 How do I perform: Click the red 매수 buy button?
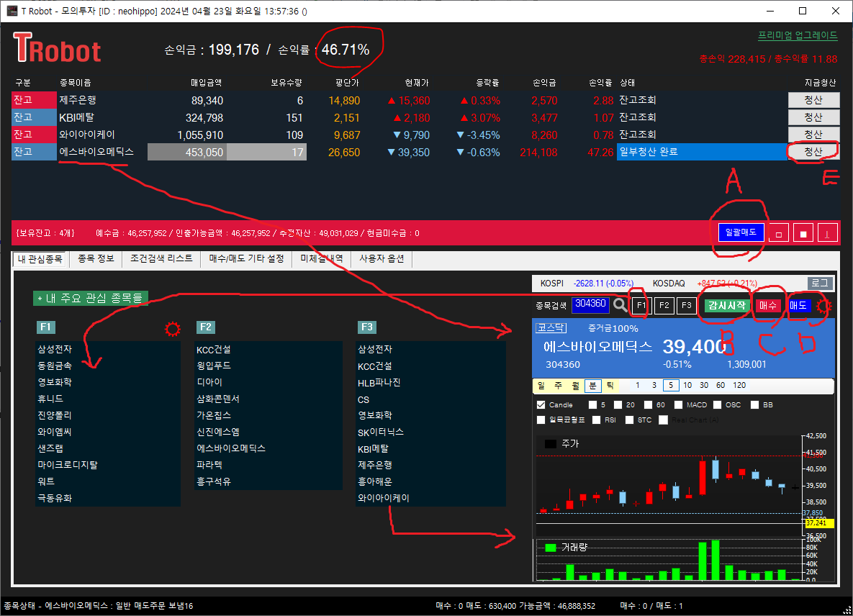(x=767, y=306)
